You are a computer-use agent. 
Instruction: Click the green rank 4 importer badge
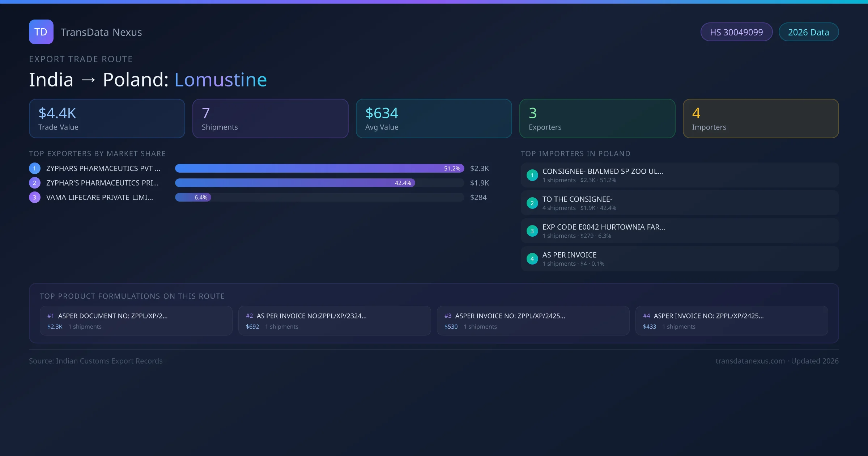click(x=532, y=259)
